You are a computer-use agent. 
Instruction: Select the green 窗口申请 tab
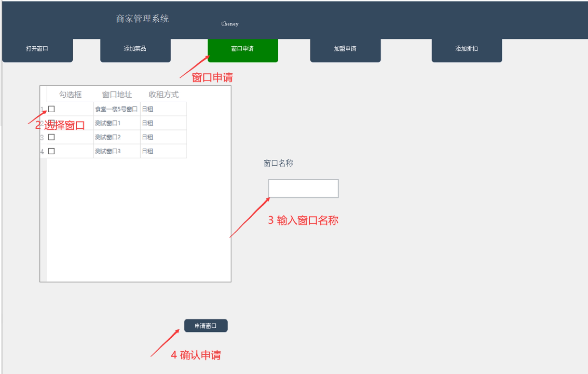coord(243,49)
